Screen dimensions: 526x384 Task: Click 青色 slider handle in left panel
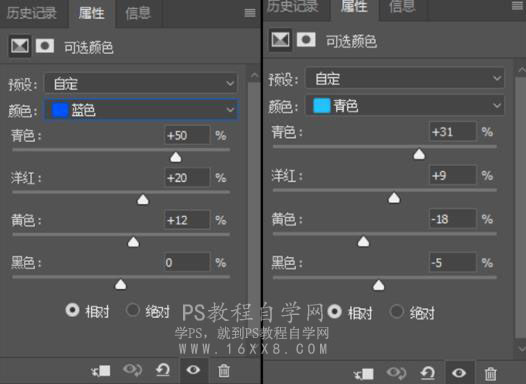click(x=175, y=157)
